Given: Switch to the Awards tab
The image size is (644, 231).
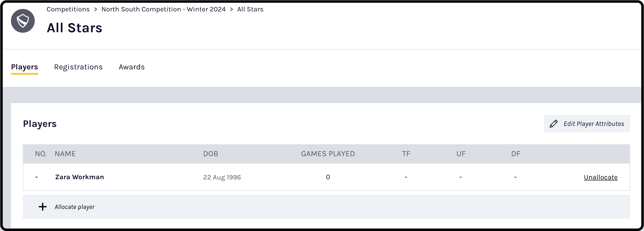Looking at the screenshot, I should coord(131,67).
